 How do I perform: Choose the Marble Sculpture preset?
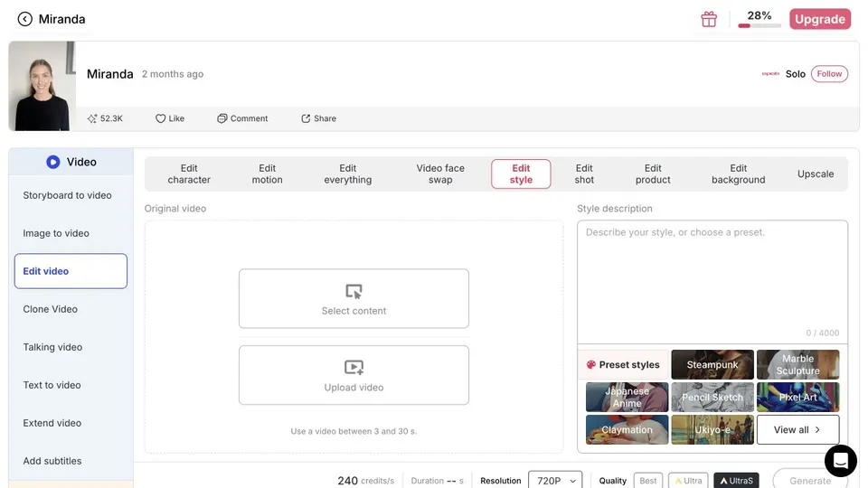[x=797, y=364]
